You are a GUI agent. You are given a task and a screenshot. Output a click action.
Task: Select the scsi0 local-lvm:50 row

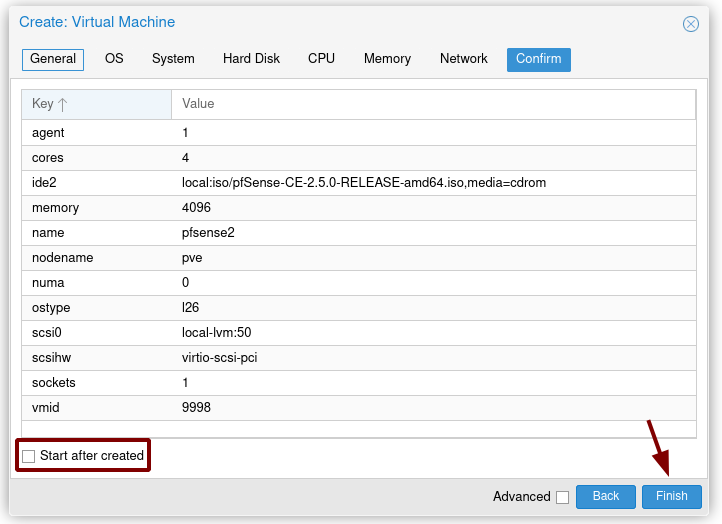(x=359, y=332)
